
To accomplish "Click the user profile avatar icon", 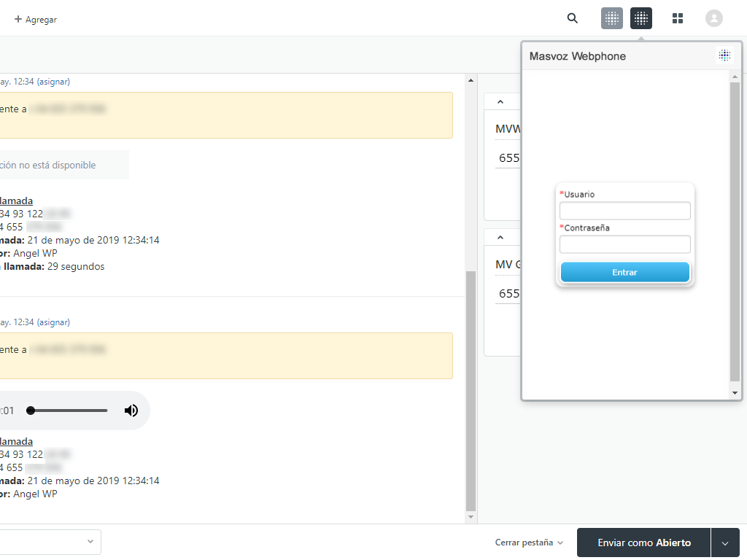I will pyautogui.click(x=714, y=18).
